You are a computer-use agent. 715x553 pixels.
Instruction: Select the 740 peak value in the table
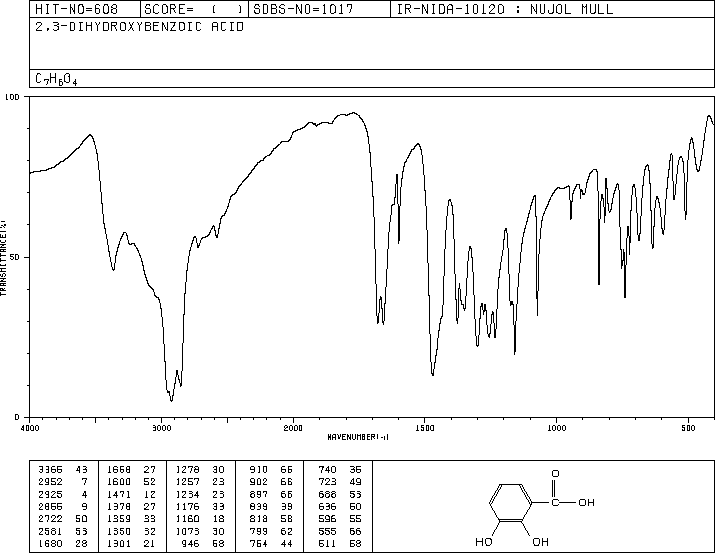coord(327,470)
